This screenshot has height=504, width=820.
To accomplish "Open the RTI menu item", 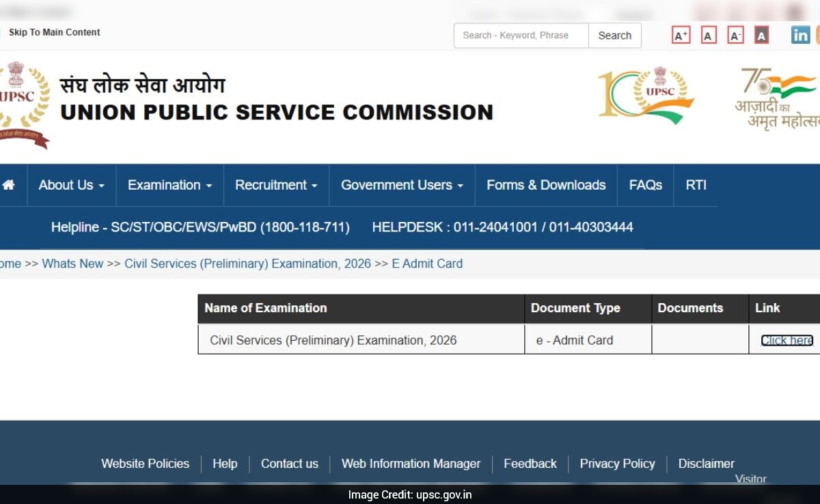I will [696, 185].
